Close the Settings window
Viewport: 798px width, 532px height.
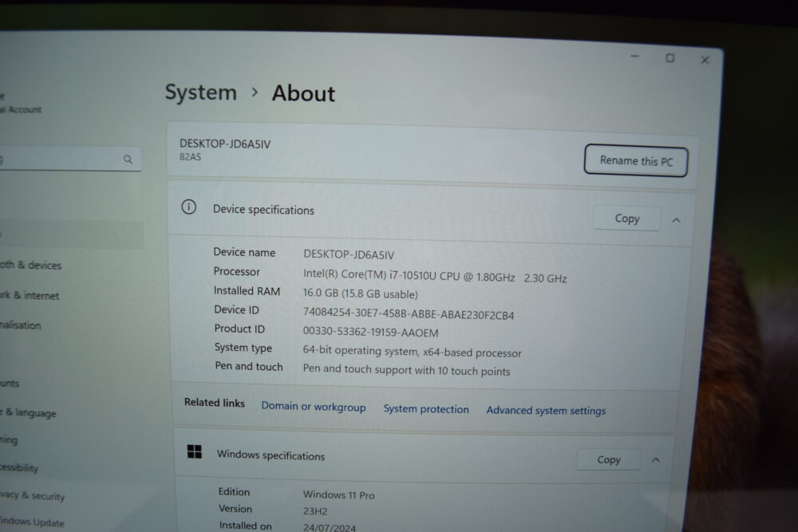705,60
